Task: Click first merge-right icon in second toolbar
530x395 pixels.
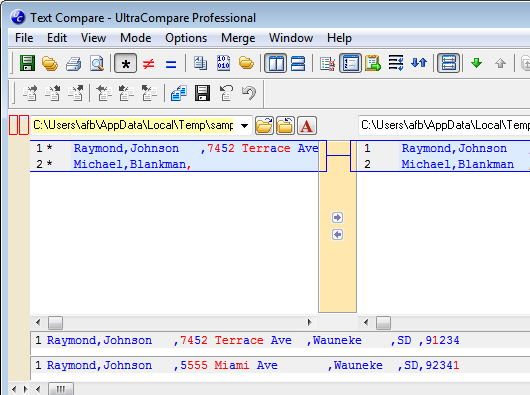Action: click(30, 93)
